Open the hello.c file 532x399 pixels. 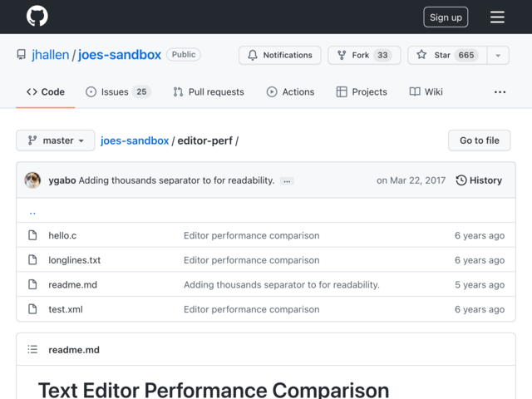tap(62, 235)
